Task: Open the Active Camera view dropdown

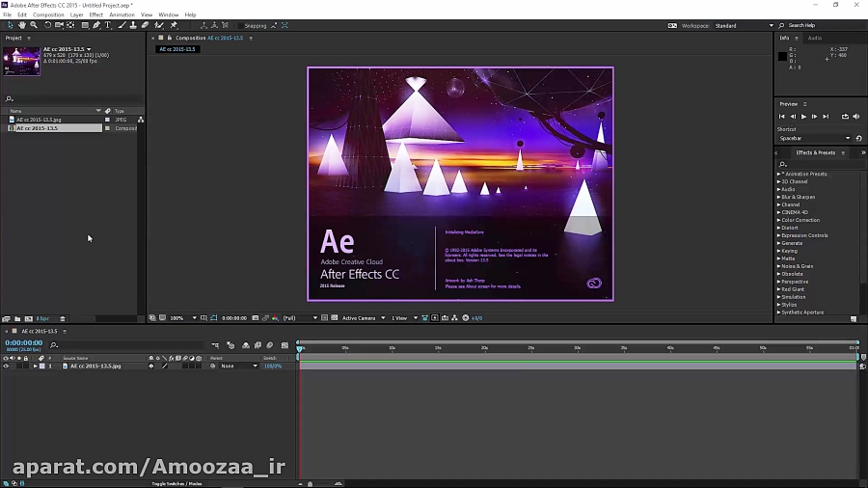Action: [363, 318]
